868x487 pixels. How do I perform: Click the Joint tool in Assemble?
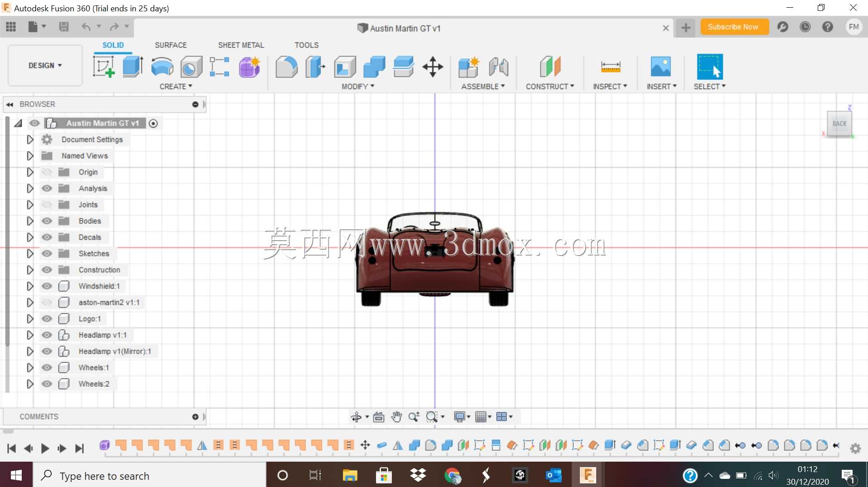[499, 67]
